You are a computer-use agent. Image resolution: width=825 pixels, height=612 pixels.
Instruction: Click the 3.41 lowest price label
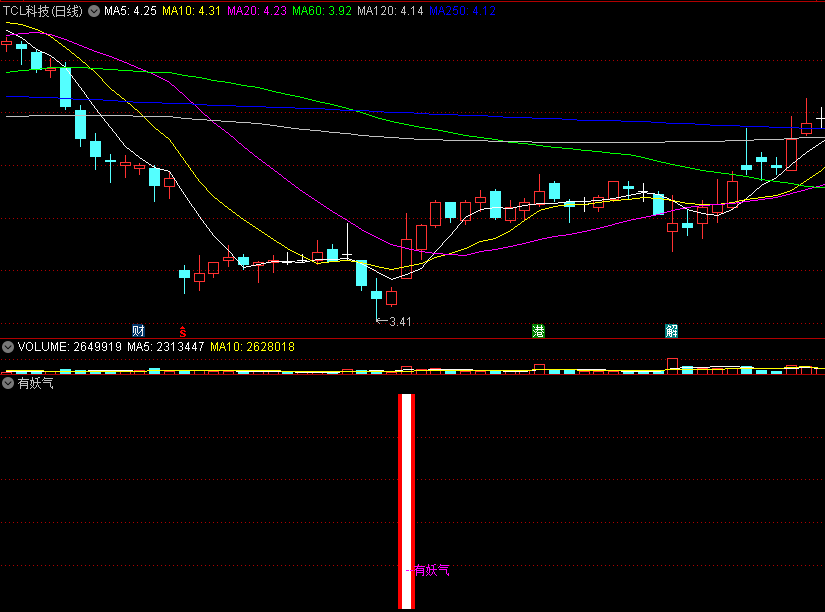point(400,322)
